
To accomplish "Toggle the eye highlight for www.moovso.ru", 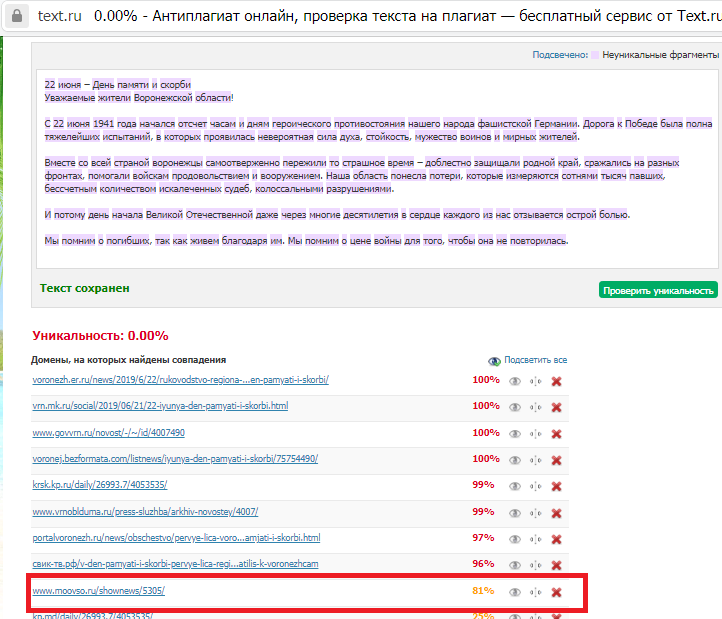I will 515,592.
